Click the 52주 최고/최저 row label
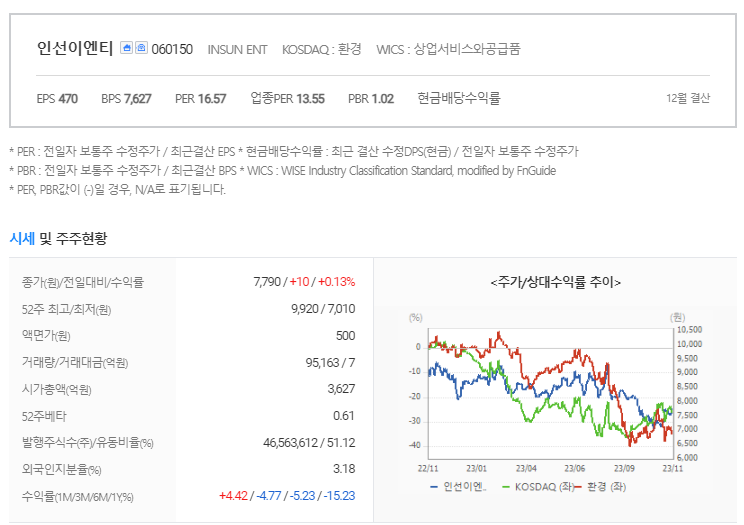The height and width of the screenshot is (525, 744). [x=66, y=310]
